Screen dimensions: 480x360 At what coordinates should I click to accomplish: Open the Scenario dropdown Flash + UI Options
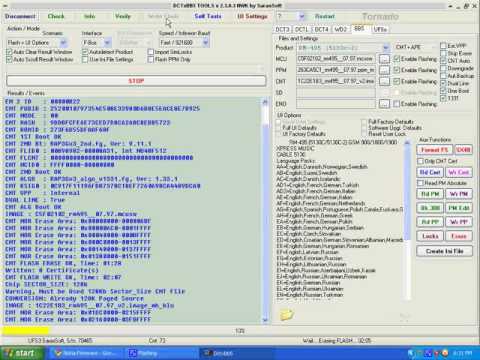point(37,43)
